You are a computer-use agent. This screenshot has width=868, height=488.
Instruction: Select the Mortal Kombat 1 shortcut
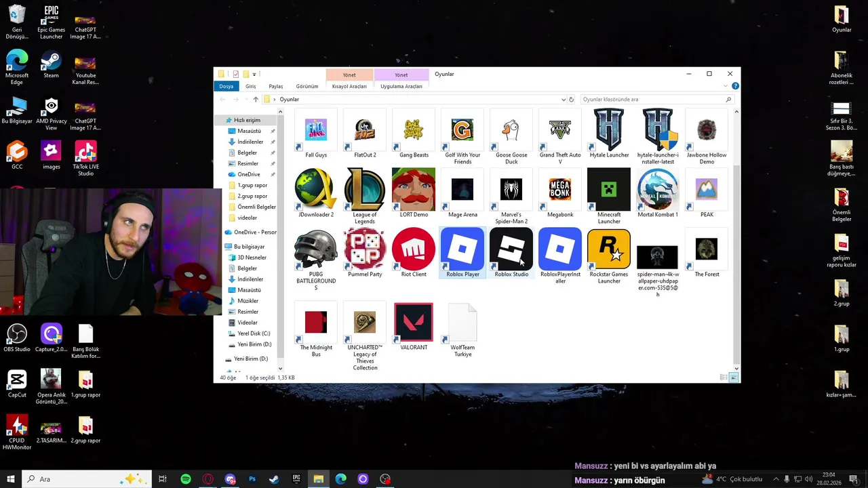(x=658, y=189)
